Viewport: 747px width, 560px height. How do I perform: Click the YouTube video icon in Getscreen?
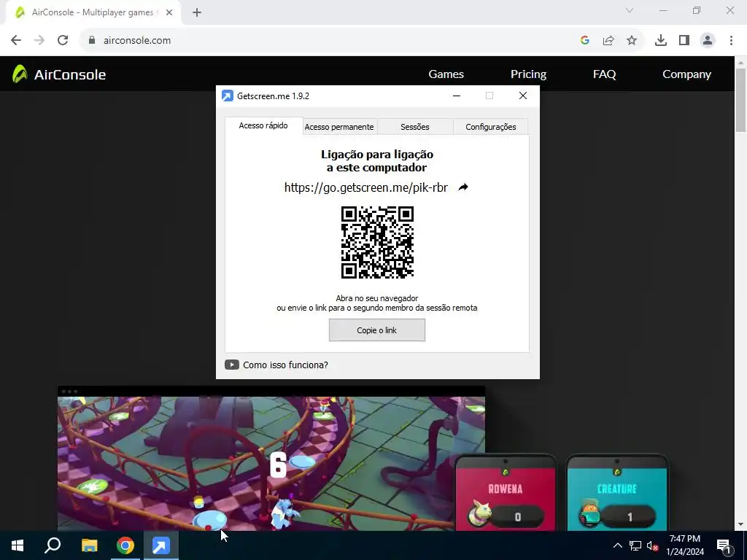coord(231,365)
